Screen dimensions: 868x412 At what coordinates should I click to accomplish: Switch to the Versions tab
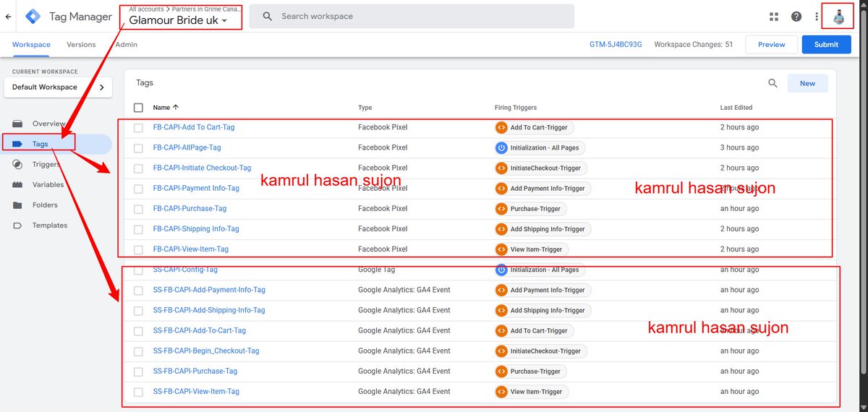pyautogui.click(x=81, y=44)
